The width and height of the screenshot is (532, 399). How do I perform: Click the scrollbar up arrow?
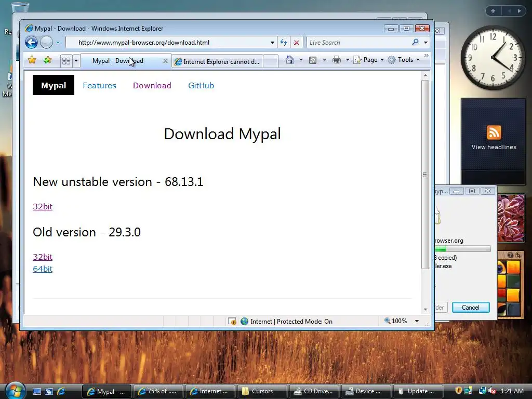(425, 75)
